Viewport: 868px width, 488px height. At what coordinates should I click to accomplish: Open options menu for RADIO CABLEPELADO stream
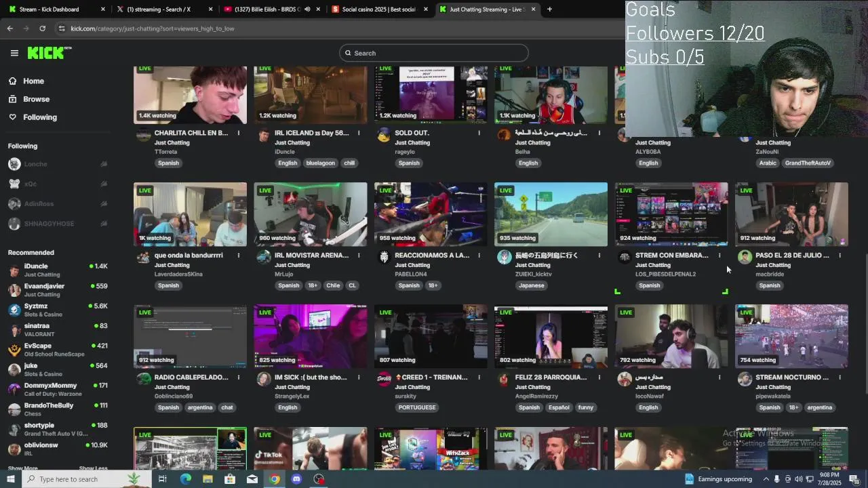tap(239, 377)
